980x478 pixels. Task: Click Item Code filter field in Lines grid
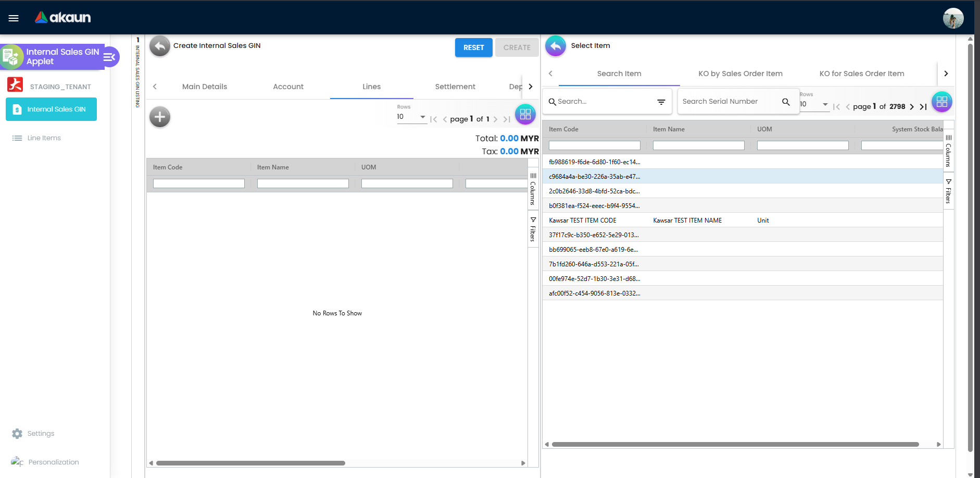[x=199, y=183]
